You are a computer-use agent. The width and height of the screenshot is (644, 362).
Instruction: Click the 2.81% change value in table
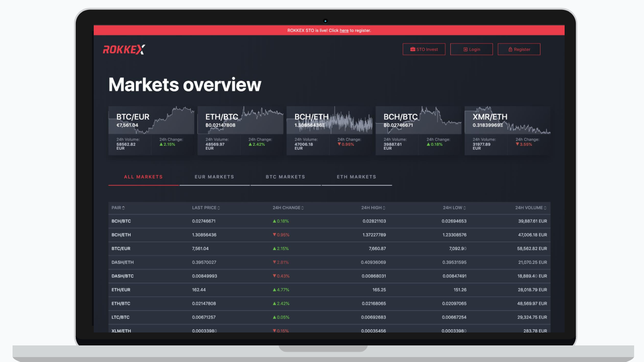coord(281,263)
